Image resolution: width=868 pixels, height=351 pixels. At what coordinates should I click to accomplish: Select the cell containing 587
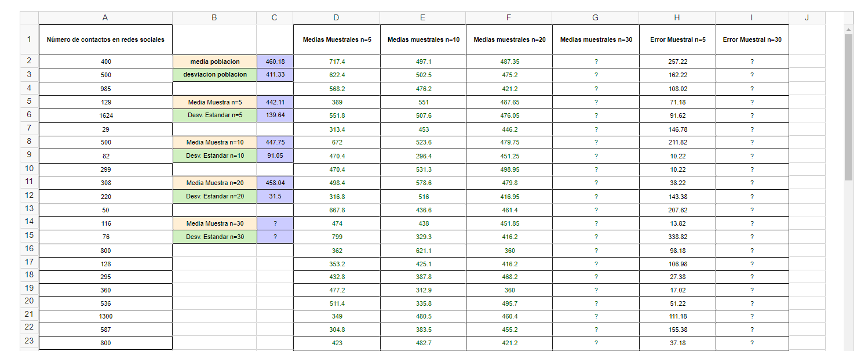coord(105,329)
